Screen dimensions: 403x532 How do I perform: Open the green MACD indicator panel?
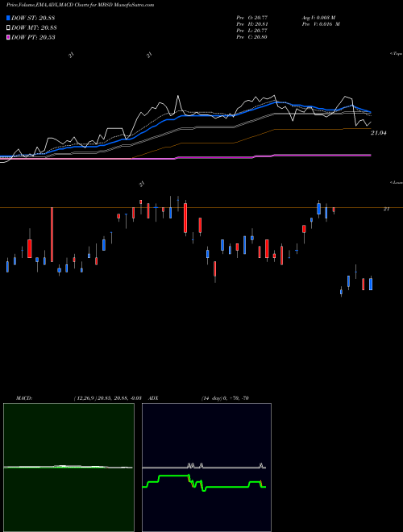tap(69, 468)
